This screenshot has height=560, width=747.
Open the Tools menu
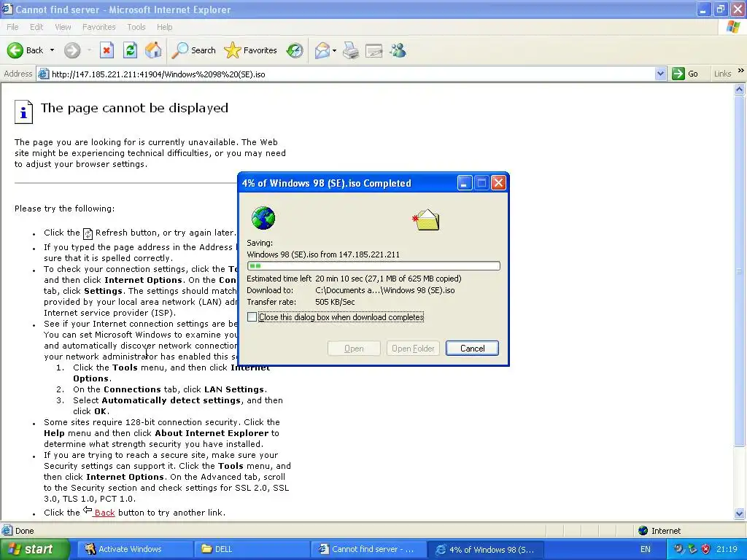(x=136, y=27)
